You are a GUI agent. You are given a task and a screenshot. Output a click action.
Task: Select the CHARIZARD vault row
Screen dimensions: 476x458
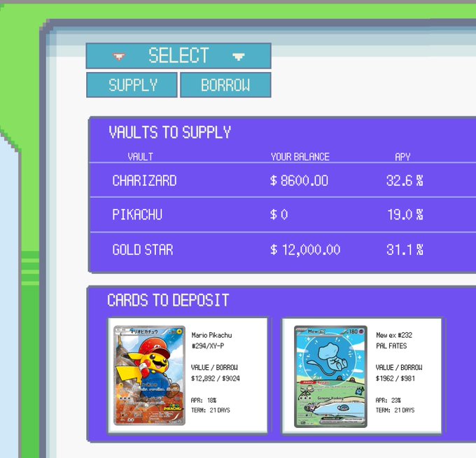click(283, 180)
